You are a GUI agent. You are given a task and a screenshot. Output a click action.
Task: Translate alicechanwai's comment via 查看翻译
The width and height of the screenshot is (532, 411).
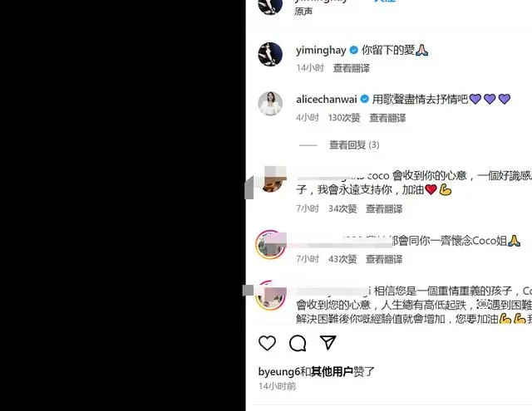pyautogui.click(x=387, y=118)
